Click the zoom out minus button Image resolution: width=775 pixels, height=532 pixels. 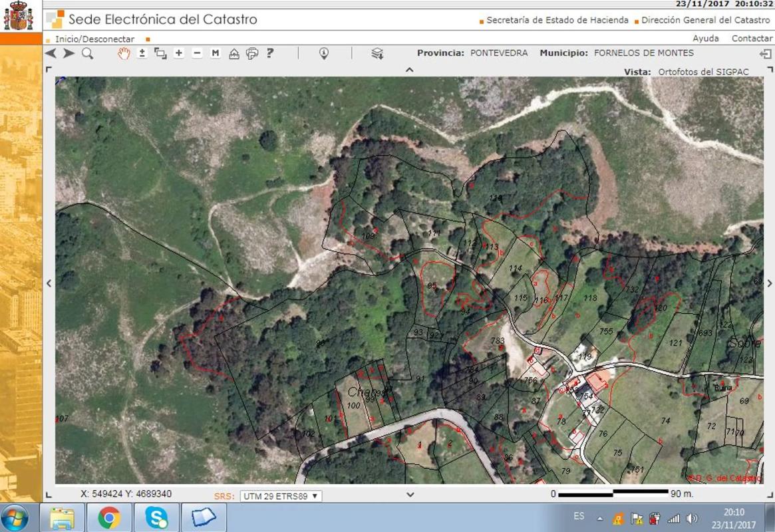coord(197,53)
